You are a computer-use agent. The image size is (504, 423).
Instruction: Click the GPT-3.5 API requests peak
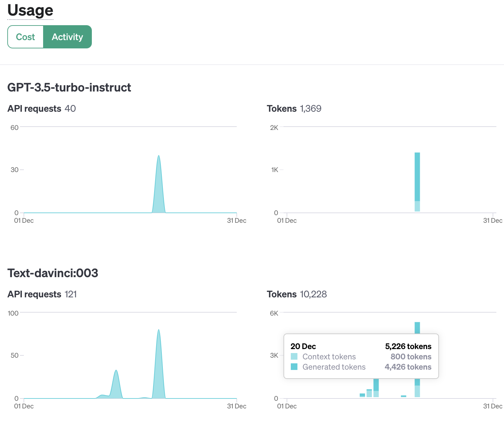pyautogui.click(x=159, y=184)
